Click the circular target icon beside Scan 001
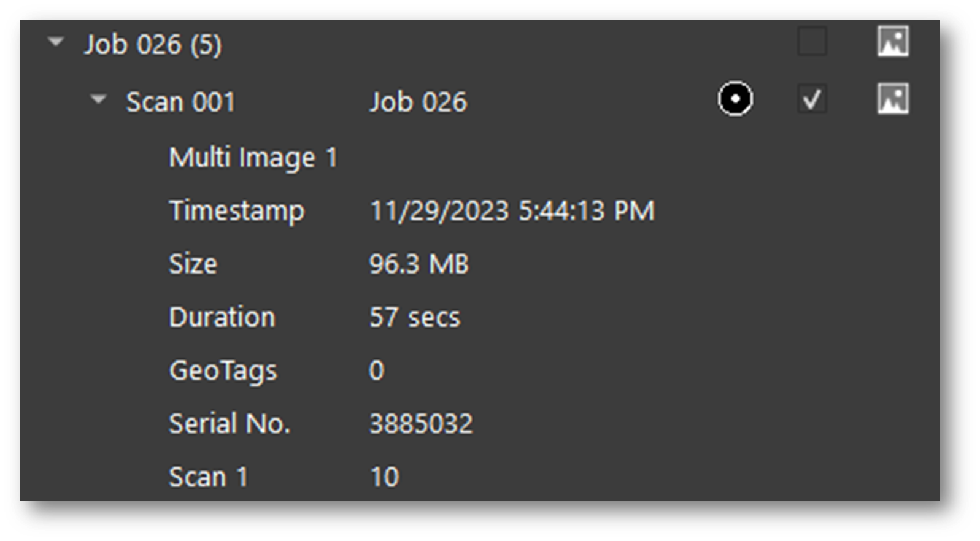 (735, 99)
